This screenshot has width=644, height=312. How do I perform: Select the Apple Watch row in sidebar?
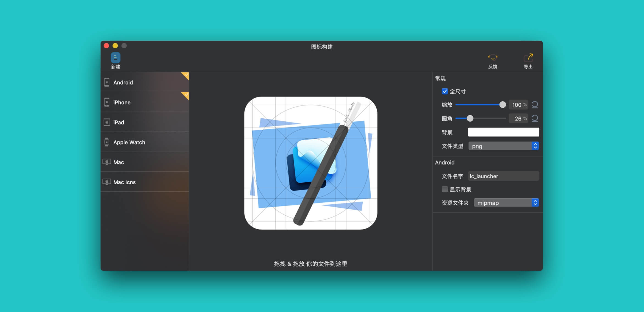click(x=145, y=142)
